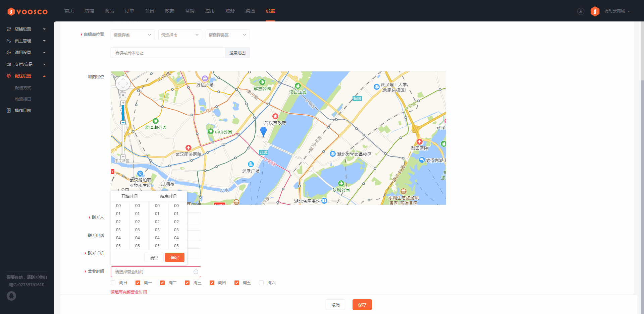This screenshot has height=314, width=644.
Task: Open the 营销 top menu
Action: pos(190,11)
